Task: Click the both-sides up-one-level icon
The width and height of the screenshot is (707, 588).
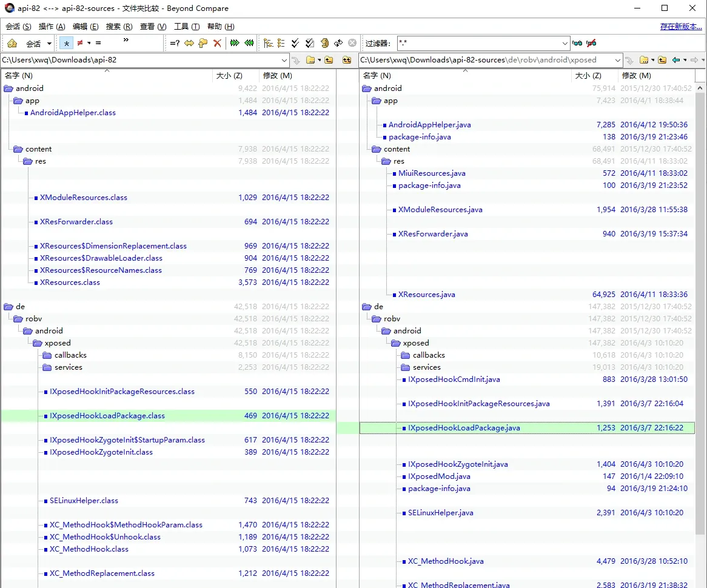Action: (347, 60)
